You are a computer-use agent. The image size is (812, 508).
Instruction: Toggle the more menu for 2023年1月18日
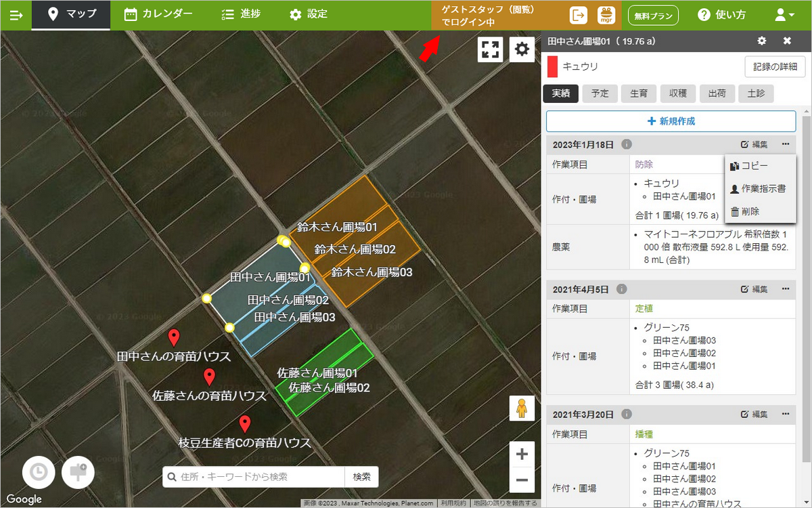coord(786,144)
